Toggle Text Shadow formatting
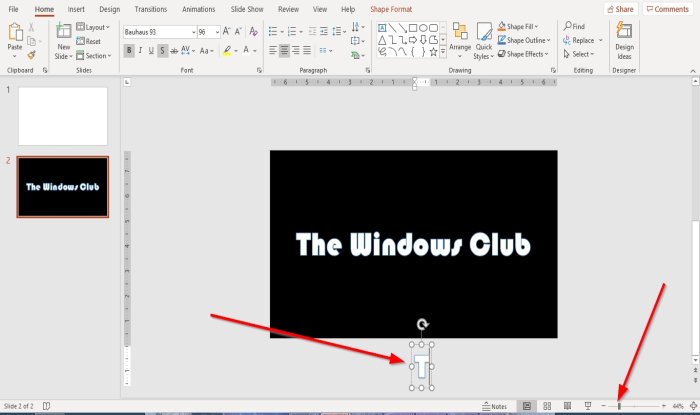 click(x=162, y=50)
